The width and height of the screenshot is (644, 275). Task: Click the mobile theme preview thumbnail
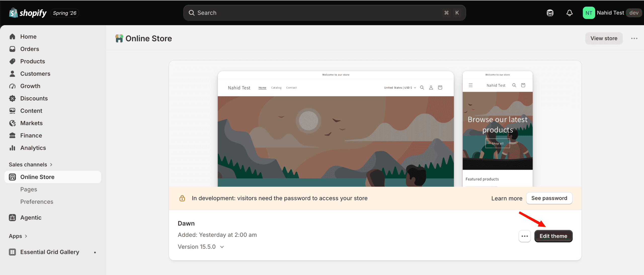coord(497,129)
